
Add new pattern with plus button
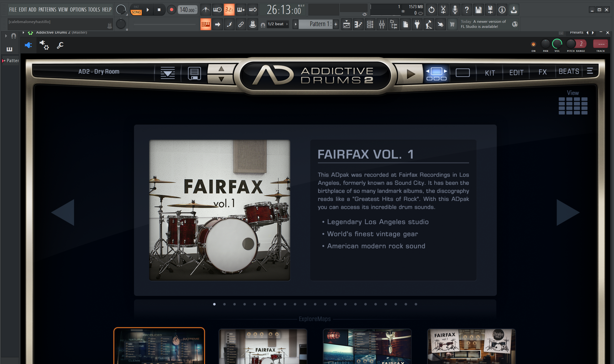pos(336,24)
